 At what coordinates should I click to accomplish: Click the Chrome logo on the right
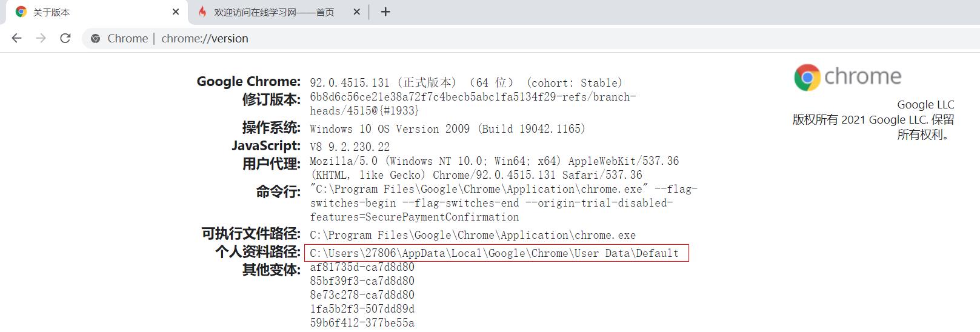848,77
